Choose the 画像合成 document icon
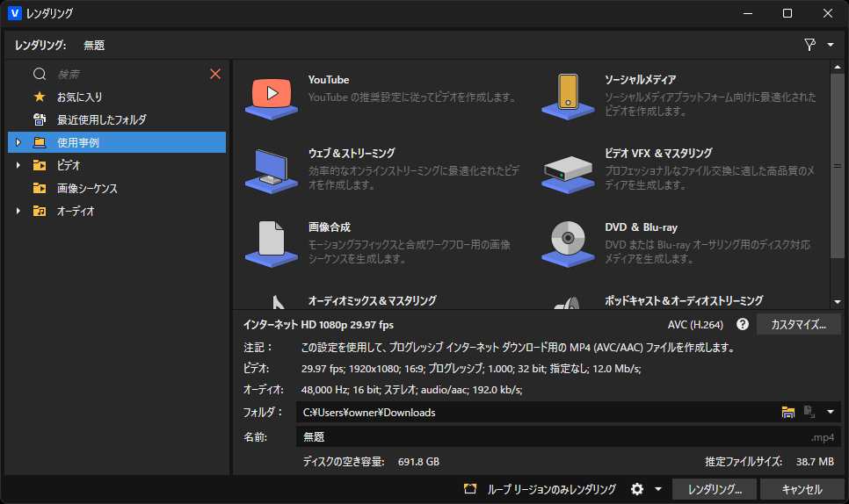This screenshot has height=504, width=849. click(272, 241)
